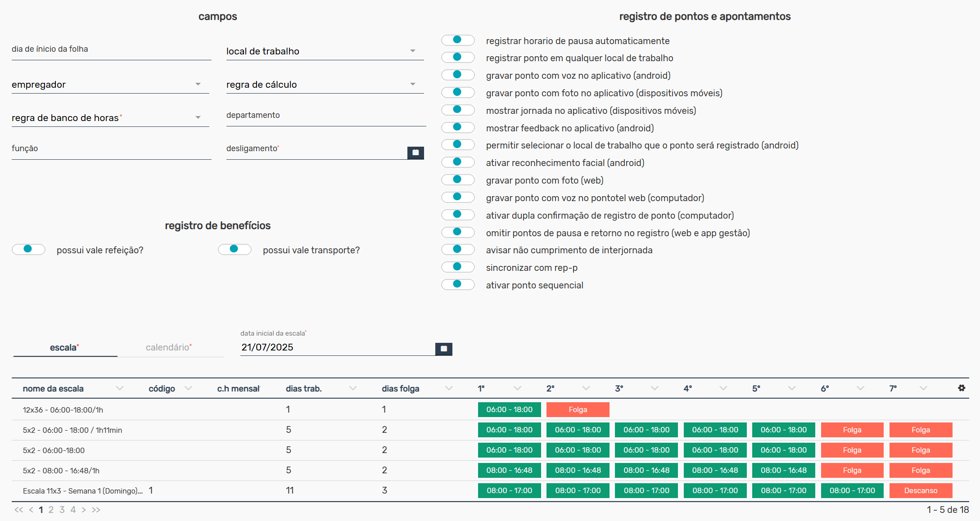Screen dimensions: 980x521
Task: Go to page 4 of escalas
Action: pos(73,510)
